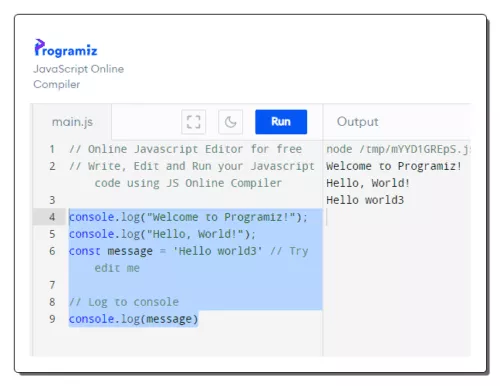500x386 pixels.
Task: Click the output text 'Hello world3'
Action: coord(365,200)
